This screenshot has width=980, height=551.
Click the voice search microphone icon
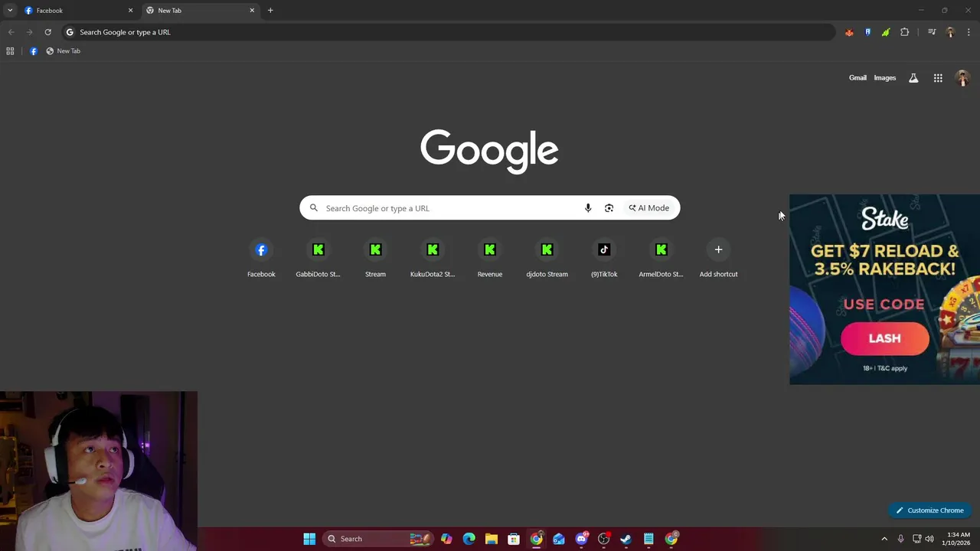[x=588, y=208]
